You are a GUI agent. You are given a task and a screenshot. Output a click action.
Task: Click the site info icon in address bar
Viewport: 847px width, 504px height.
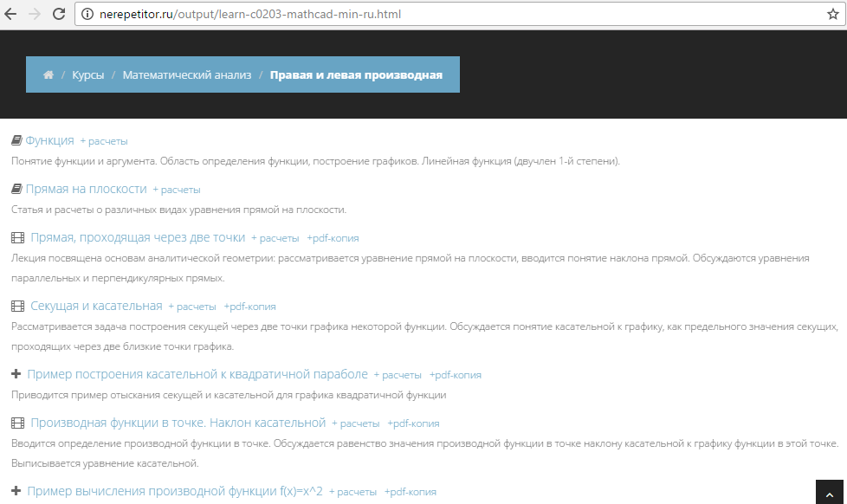click(x=87, y=14)
